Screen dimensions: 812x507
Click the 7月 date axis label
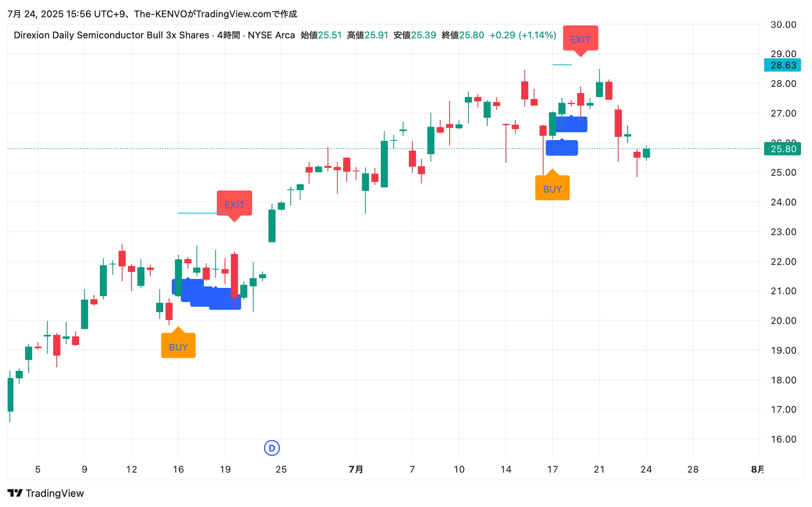356,470
